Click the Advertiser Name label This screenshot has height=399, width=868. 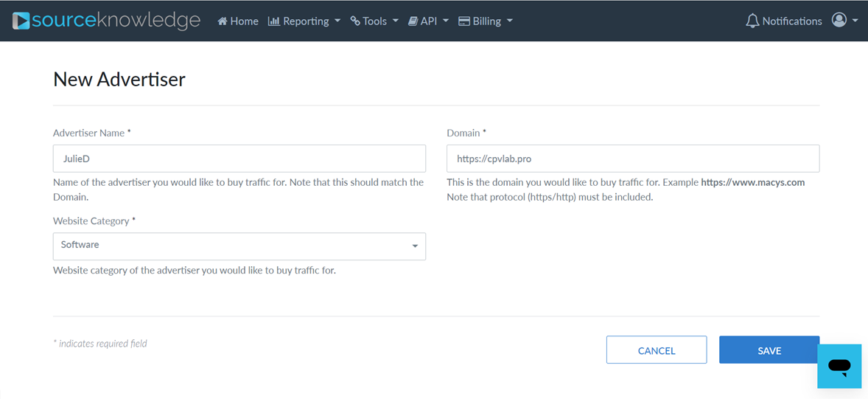(x=92, y=133)
